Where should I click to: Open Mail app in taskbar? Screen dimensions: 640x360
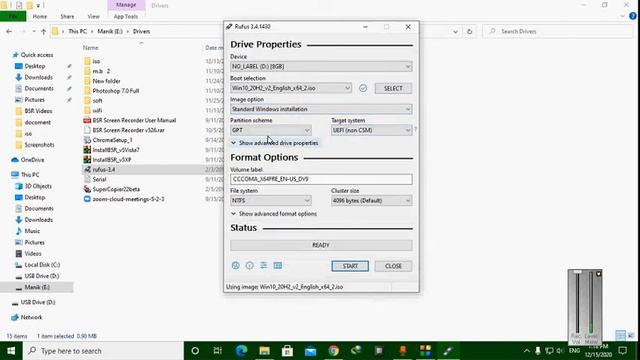coord(310,351)
